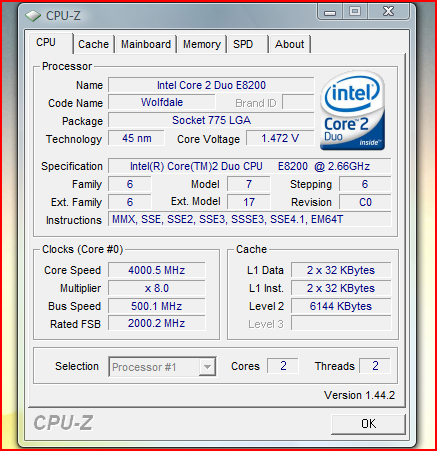Click the Stepping value box
The height and width of the screenshot is (451, 437).
coord(365,184)
